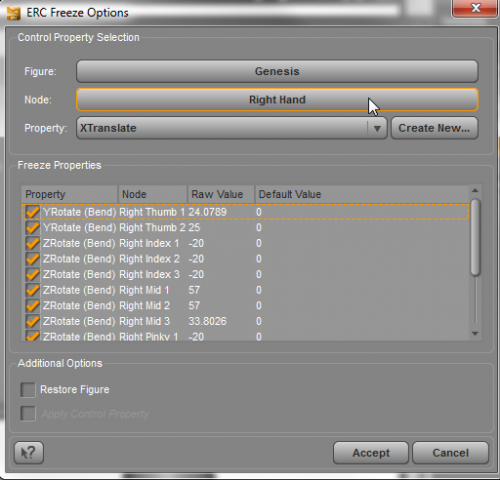500x480 pixels.
Task: Sort list by Raw Value column header
Action: [x=221, y=194]
